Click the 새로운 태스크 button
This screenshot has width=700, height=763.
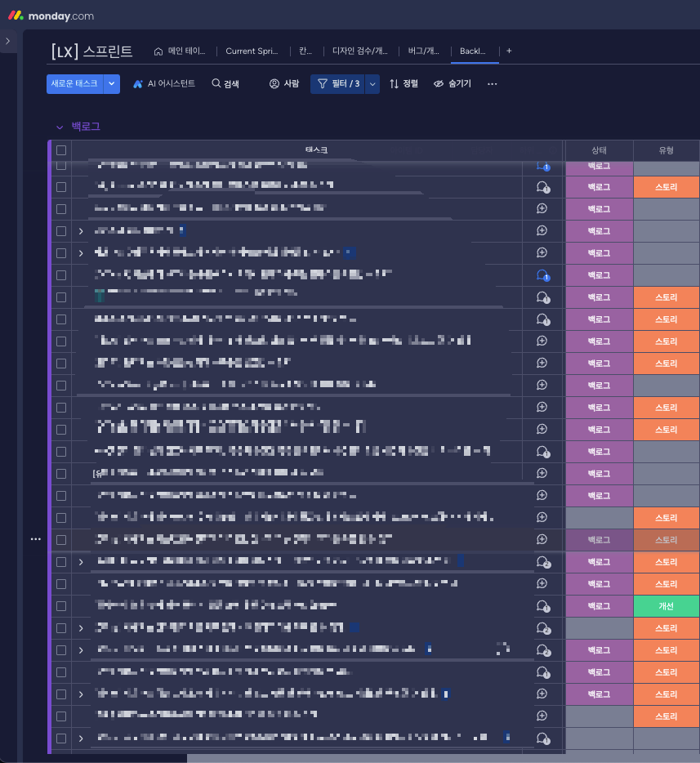tap(74, 83)
